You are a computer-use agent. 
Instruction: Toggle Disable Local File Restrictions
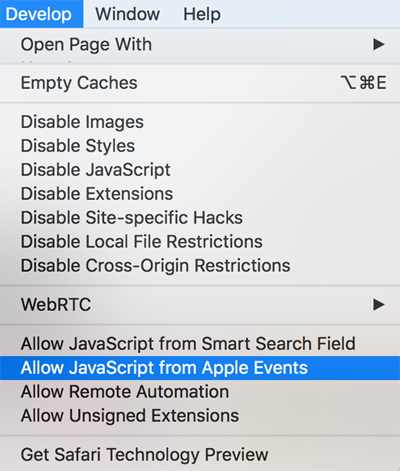(200, 242)
